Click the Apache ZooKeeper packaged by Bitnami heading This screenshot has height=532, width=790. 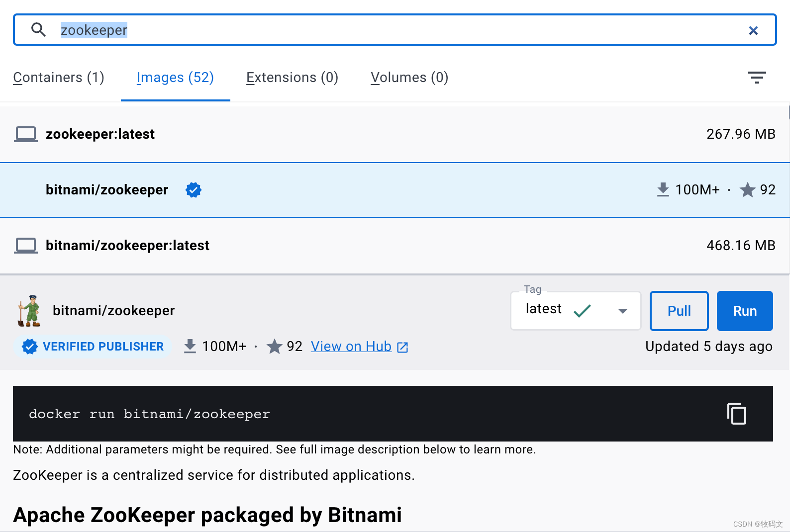point(207,515)
